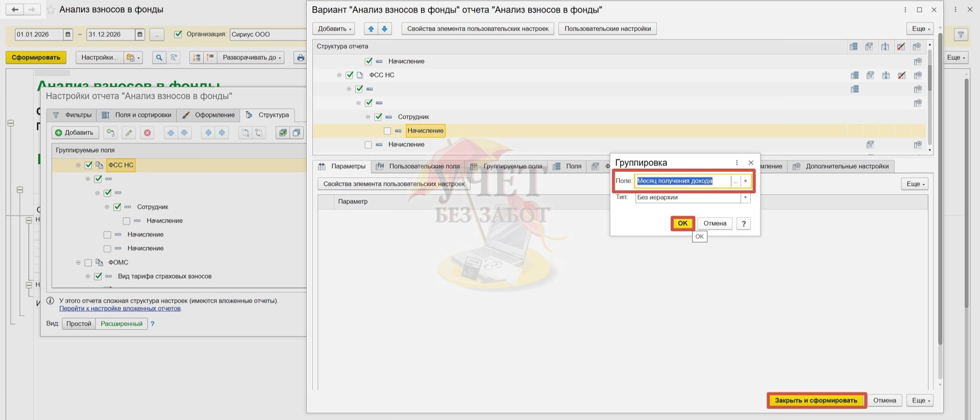Screen dimensions: 980x420
Task: Switch to Поля и сортировки tab
Action: (x=136, y=115)
